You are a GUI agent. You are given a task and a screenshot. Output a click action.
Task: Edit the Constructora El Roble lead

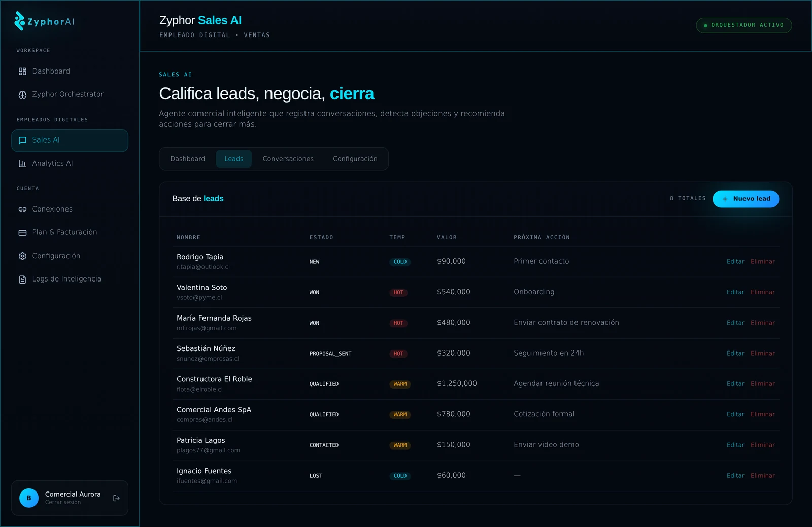point(735,384)
